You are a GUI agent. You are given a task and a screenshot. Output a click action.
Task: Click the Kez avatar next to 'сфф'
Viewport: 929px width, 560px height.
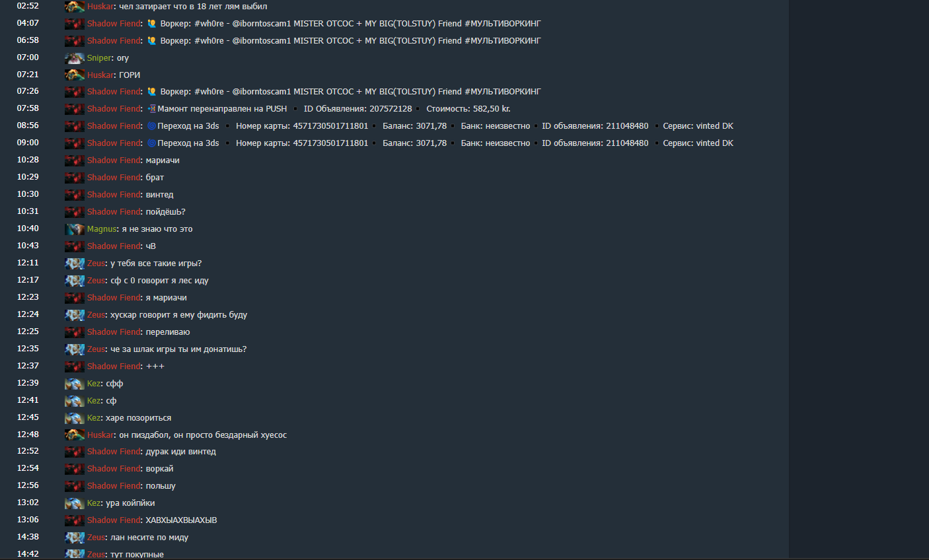click(74, 383)
